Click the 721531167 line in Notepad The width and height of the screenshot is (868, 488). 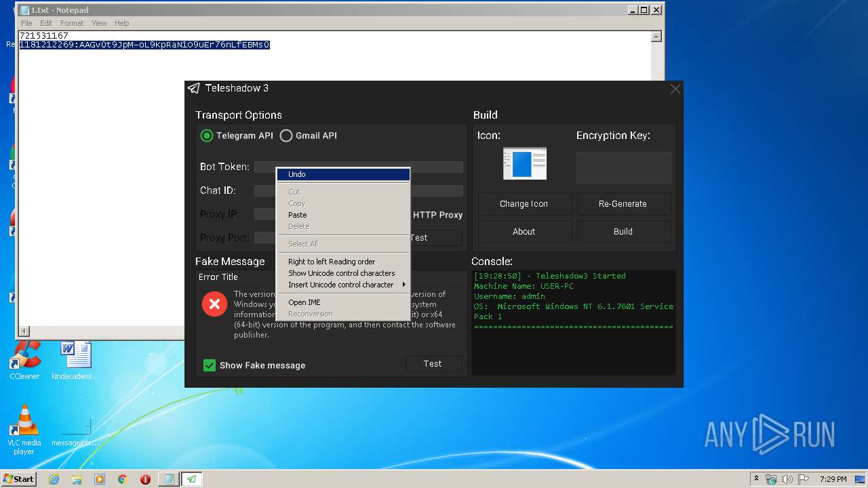coord(44,36)
